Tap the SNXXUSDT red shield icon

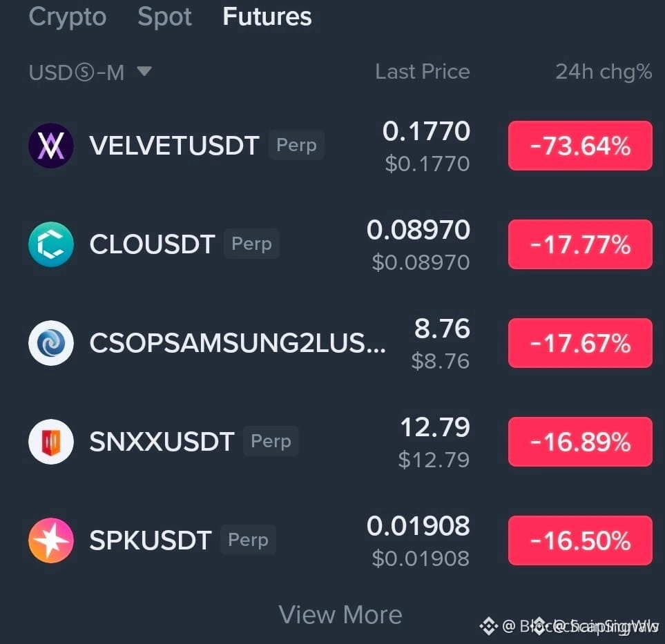pyautogui.click(x=51, y=442)
